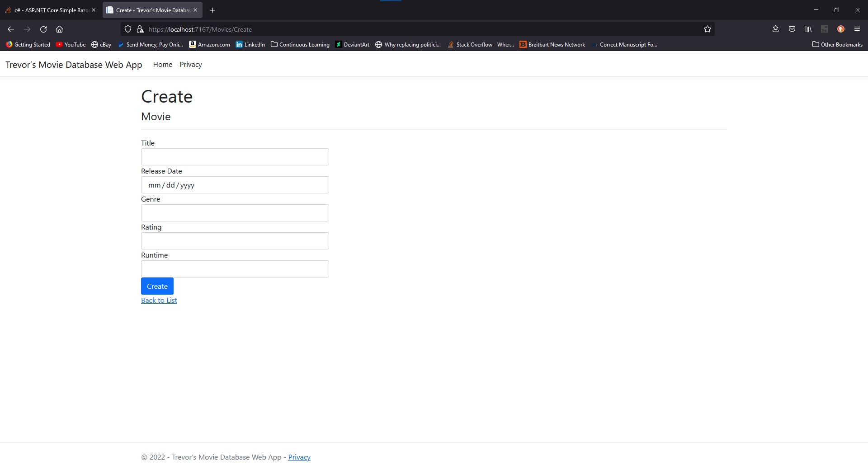Open the Breitbart News Network bookmark

point(552,45)
